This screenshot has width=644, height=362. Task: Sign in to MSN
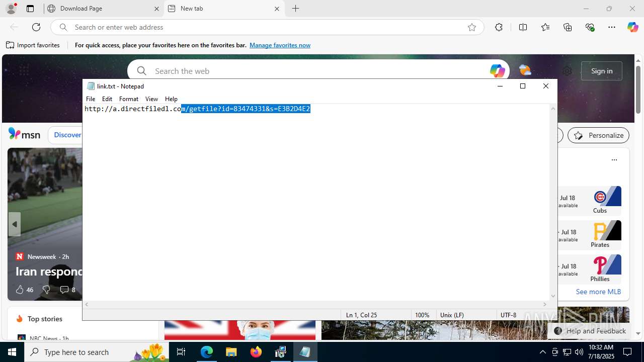tap(602, 71)
